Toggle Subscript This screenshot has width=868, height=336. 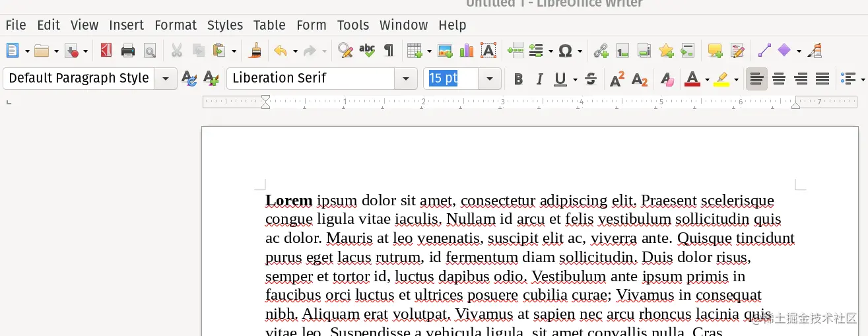click(640, 79)
